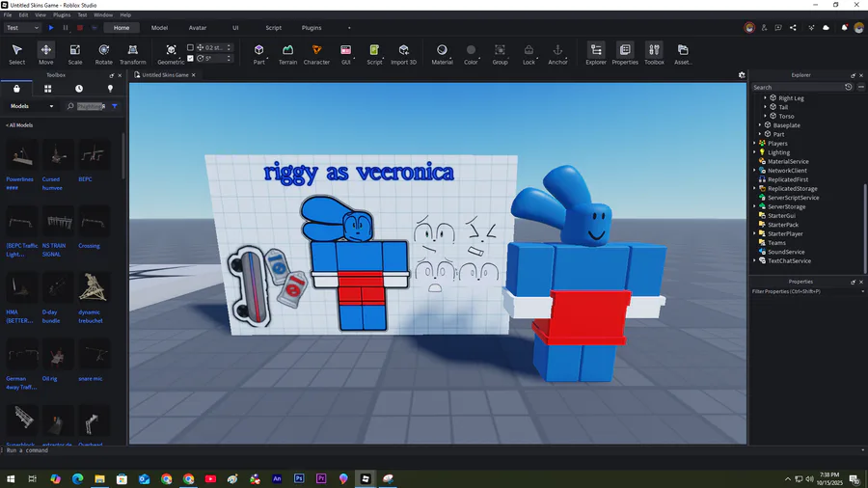Image resolution: width=868 pixels, height=488 pixels.
Task: Expand the Torso tree node
Action: (x=766, y=116)
